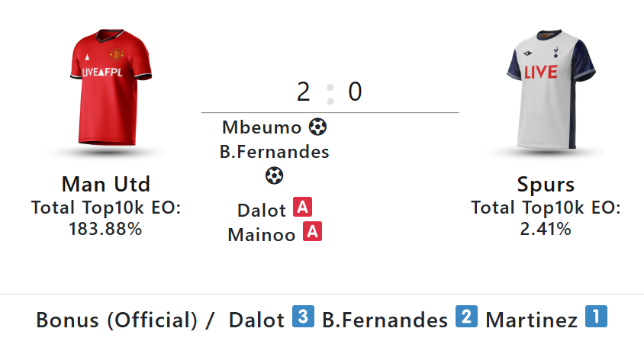Click the goal ball icon below B.Fernandes
Viewport: 644px width, 338px height.
(274, 176)
